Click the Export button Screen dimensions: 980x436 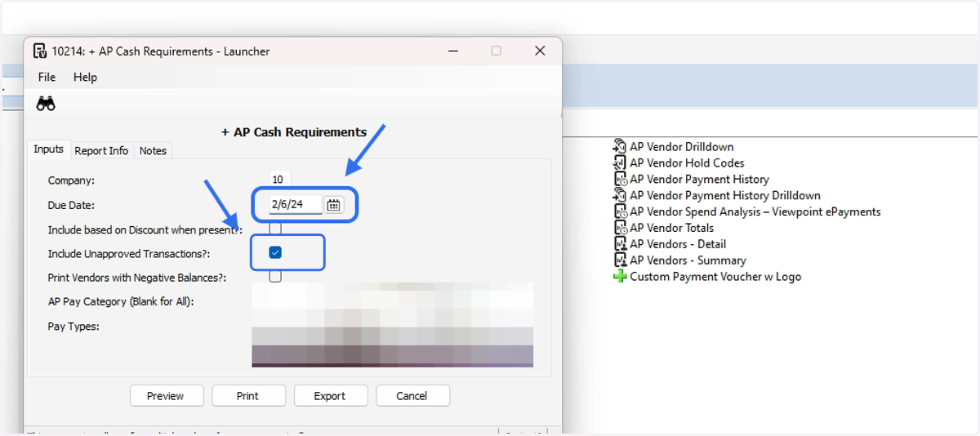coord(330,395)
